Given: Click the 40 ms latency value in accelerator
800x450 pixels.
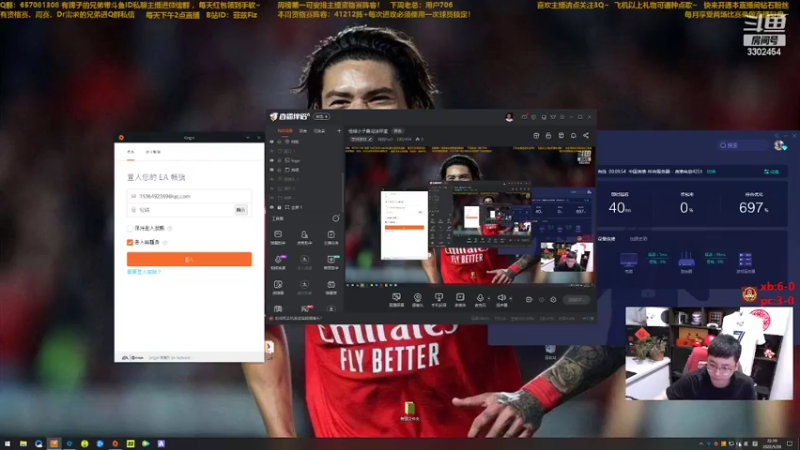Looking at the screenshot, I should pyautogui.click(x=620, y=208).
